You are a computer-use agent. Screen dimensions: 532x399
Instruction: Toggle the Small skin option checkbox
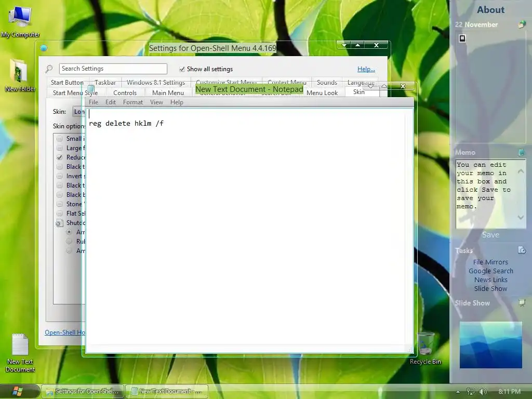(60, 138)
